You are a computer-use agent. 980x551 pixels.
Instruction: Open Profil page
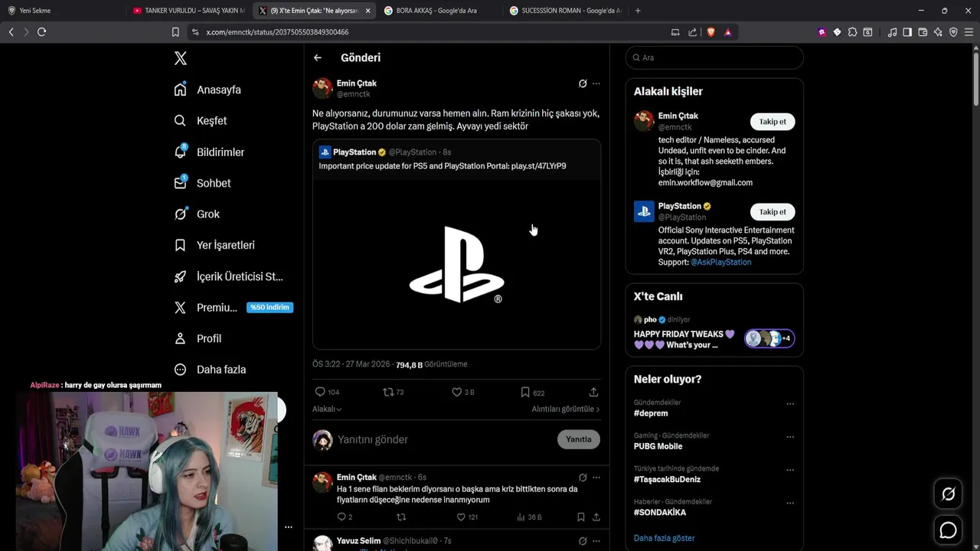tap(198, 338)
